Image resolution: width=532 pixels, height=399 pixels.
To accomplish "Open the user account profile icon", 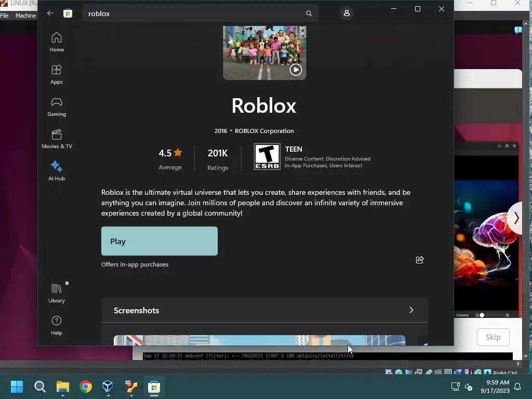I will click(x=347, y=13).
